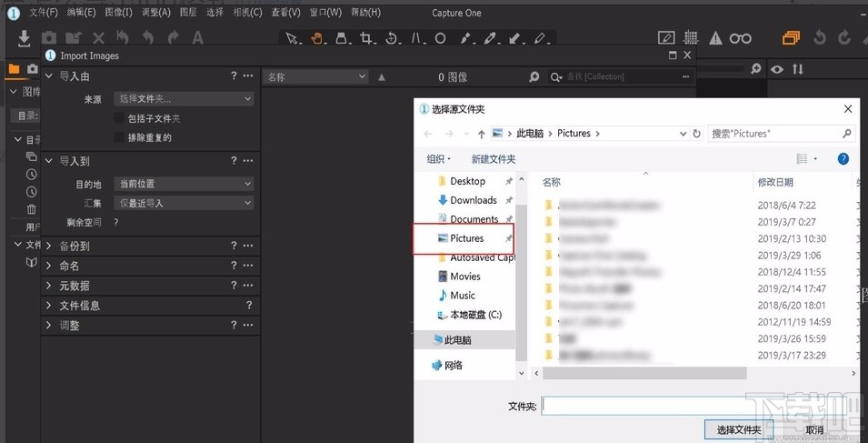The image size is (868, 443).
Task: Click the 查找 [Collection] search field
Action: (621, 77)
